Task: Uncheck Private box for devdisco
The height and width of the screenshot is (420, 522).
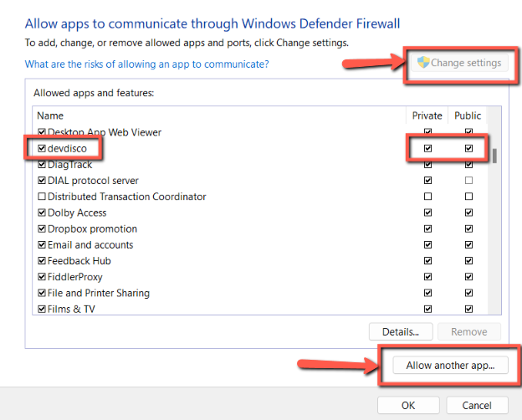Action: pyautogui.click(x=428, y=148)
